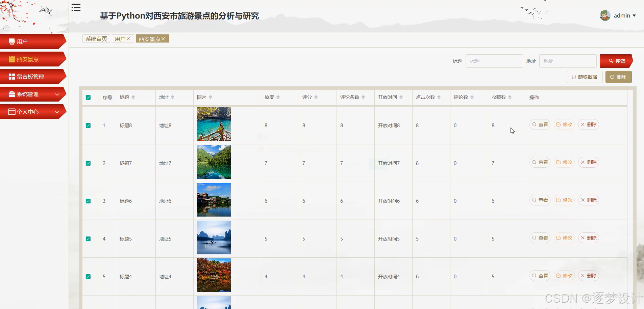The width and height of the screenshot is (644, 309).
Task: Sort the table by the 评论条数 column
Action: pyautogui.click(x=363, y=97)
